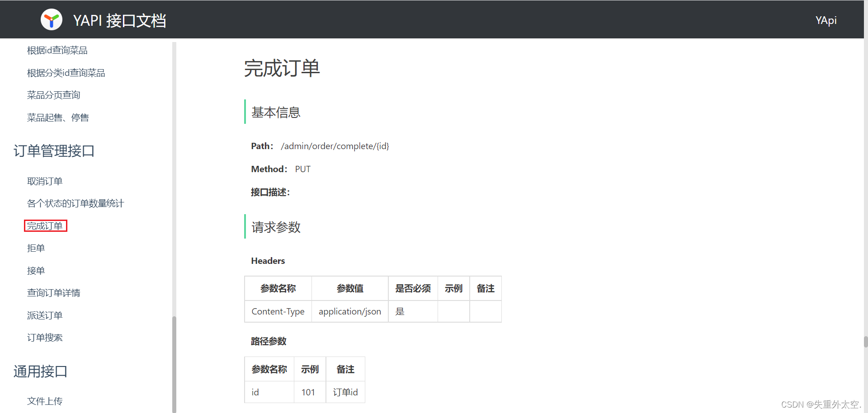This screenshot has width=868, height=413.
Task: Go to 订单管理接口 section heading
Action: (x=54, y=151)
